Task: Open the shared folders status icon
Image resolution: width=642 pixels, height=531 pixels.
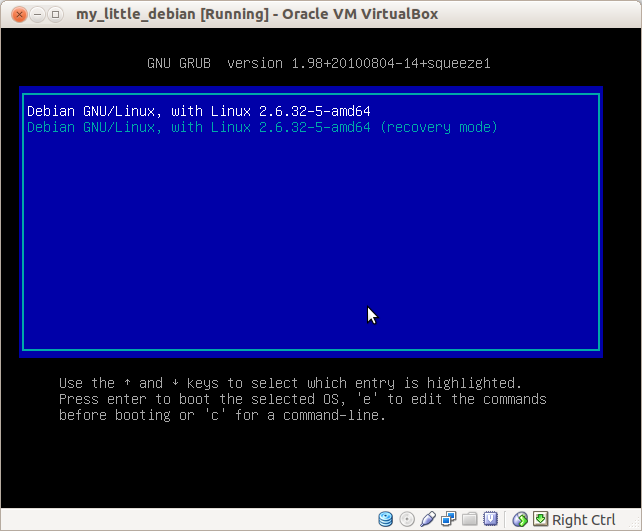Action: coord(470,519)
